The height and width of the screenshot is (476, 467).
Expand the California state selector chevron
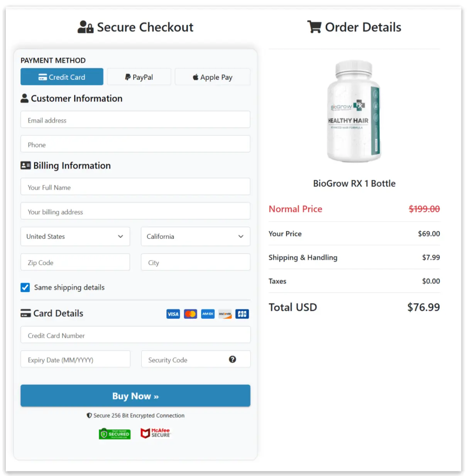(x=240, y=237)
